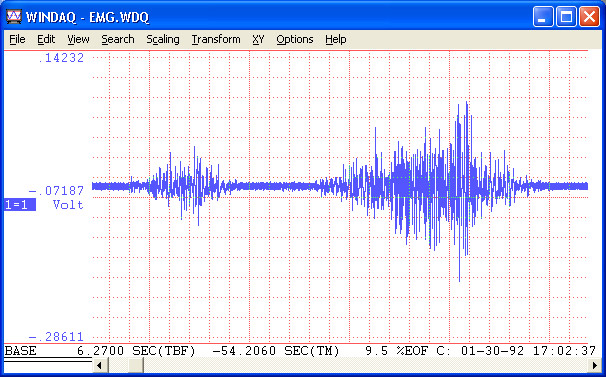Minimize the WINDAQ window
Screen dimensions: 606x377
coord(543,17)
